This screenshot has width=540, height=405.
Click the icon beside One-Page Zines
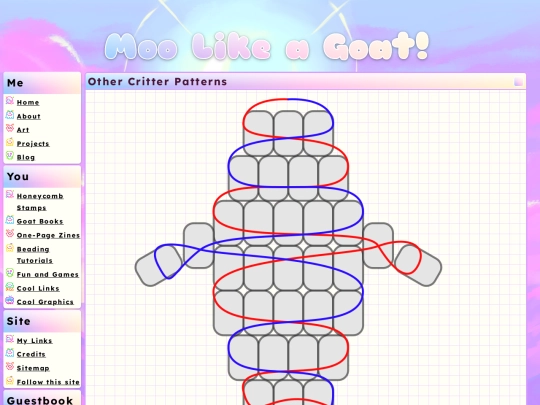click(10, 233)
